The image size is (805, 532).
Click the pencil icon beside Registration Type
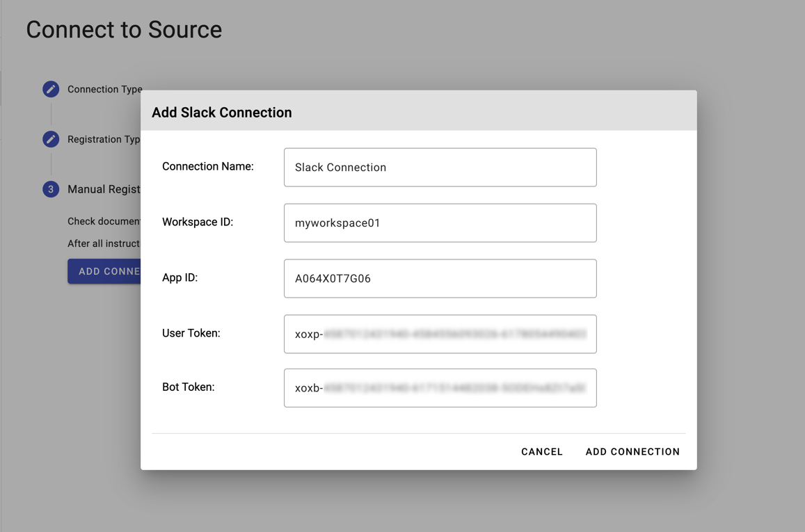(51, 139)
